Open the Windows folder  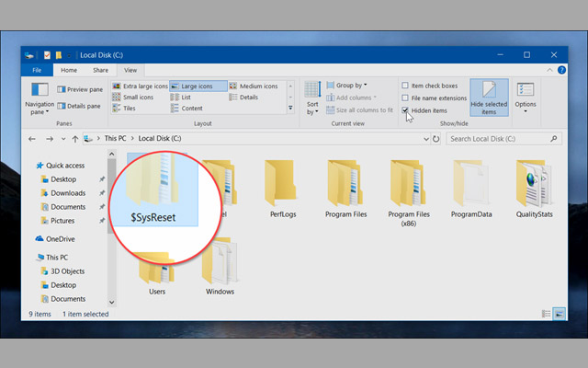[220, 270]
